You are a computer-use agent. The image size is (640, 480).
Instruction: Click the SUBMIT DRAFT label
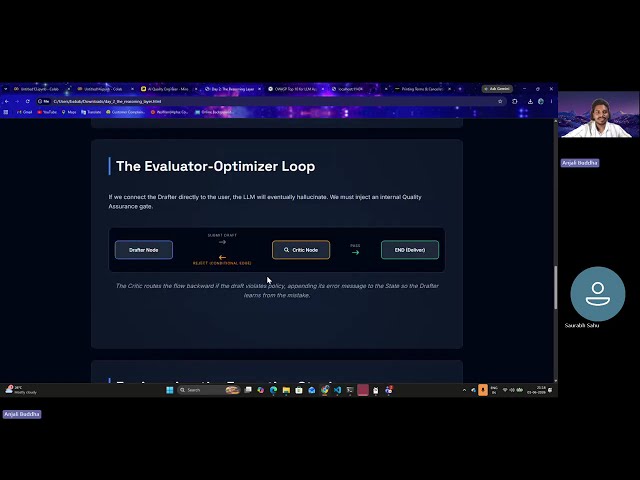222,235
